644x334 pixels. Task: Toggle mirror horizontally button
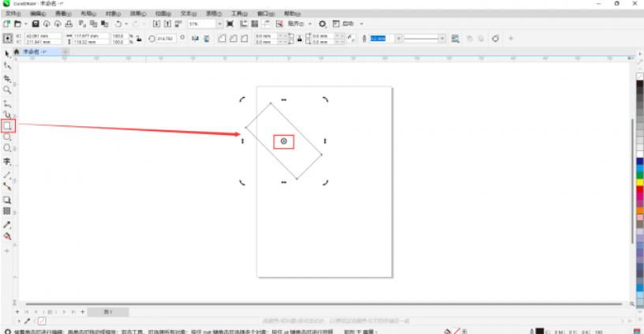pyautogui.click(x=194, y=38)
